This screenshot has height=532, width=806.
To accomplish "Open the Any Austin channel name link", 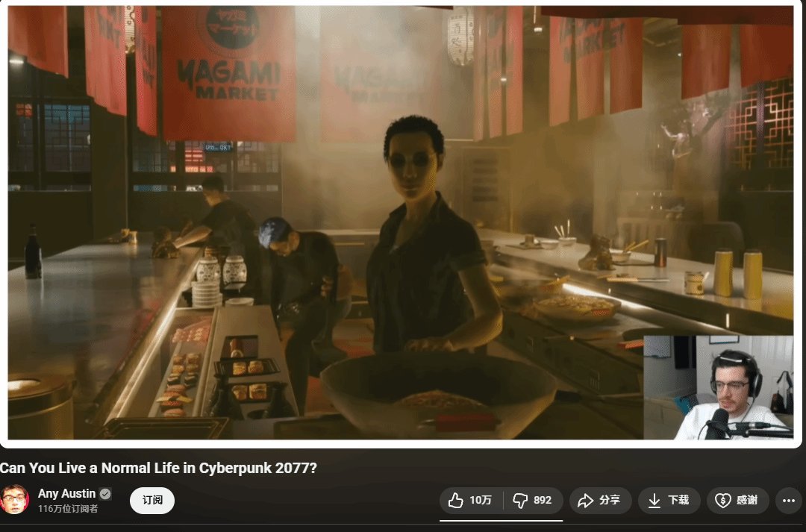I will click(x=67, y=493).
